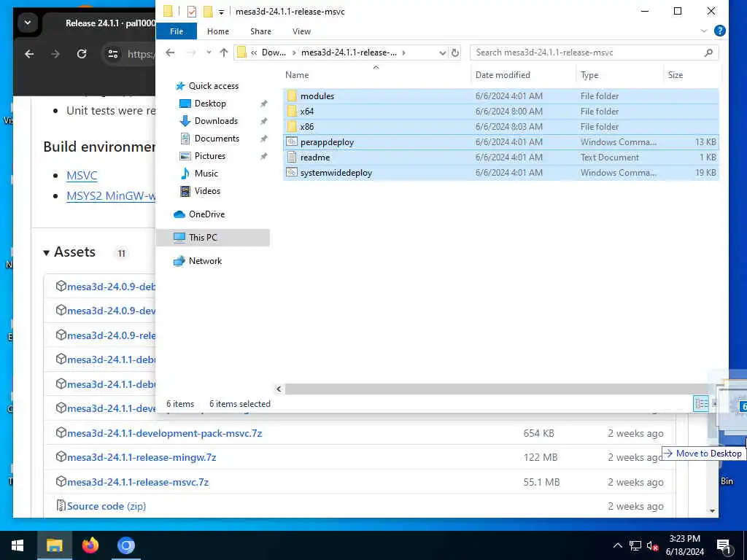The width and height of the screenshot is (747, 560).
Task: Sort by Size column header
Action: tap(675, 75)
